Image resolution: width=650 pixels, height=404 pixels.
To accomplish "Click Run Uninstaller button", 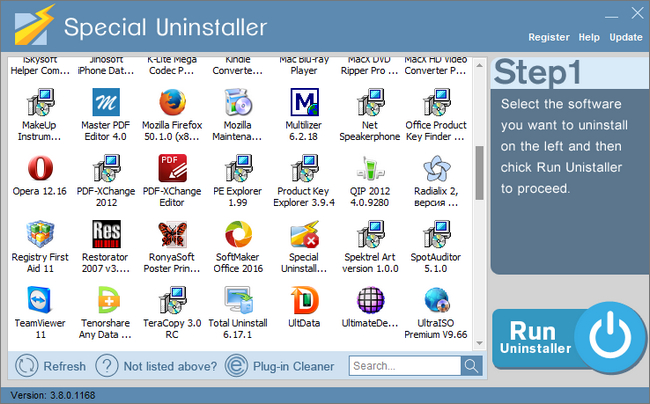I will click(x=569, y=338).
